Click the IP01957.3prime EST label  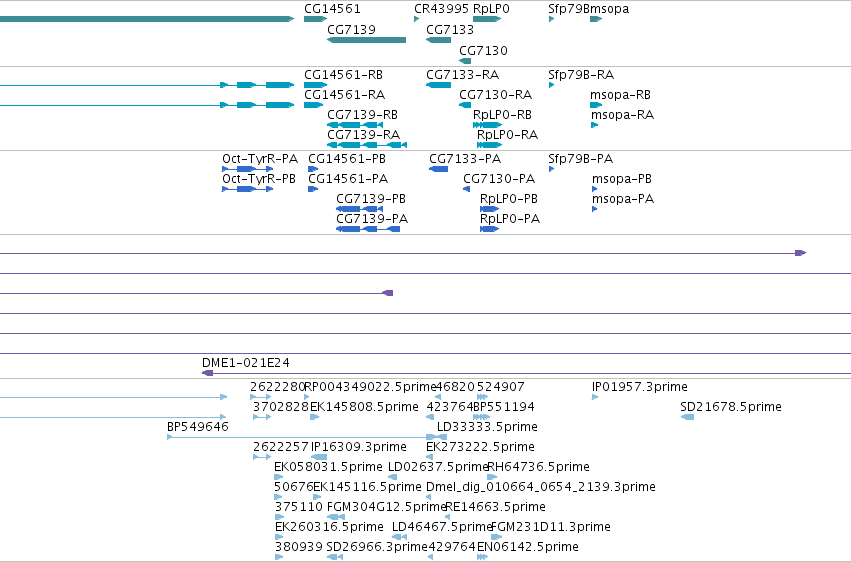tap(639, 387)
